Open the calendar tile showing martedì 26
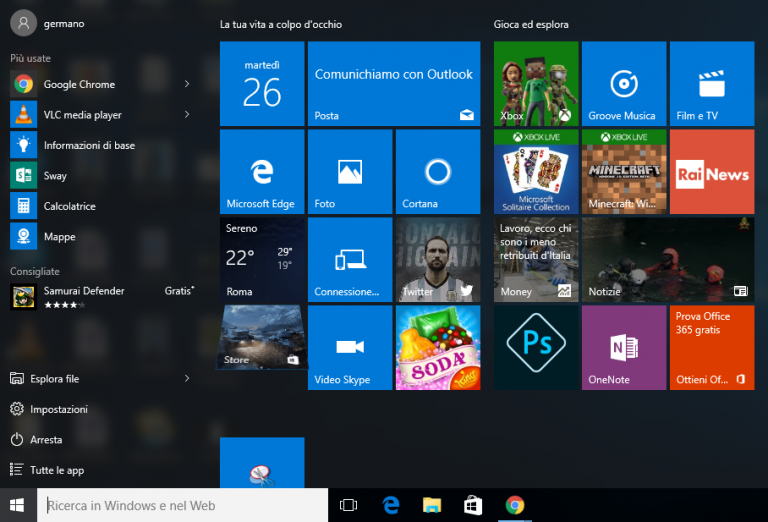 pos(262,84)
